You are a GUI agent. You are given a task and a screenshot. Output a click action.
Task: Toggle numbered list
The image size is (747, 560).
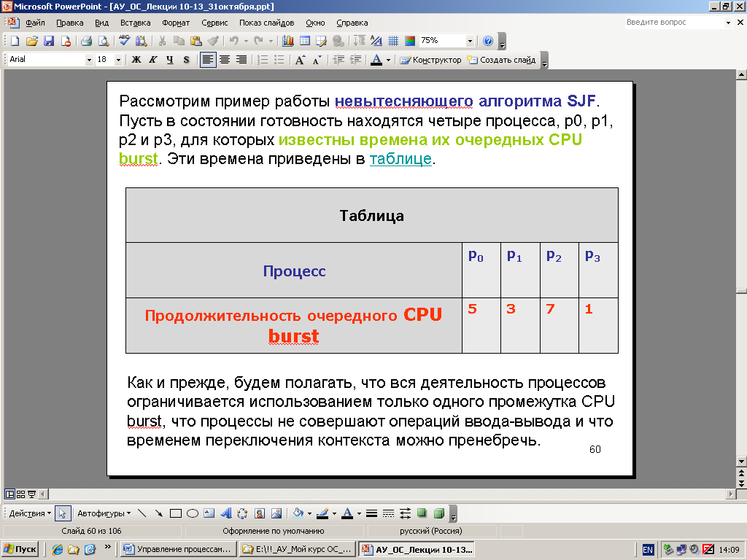pos(262,60)
